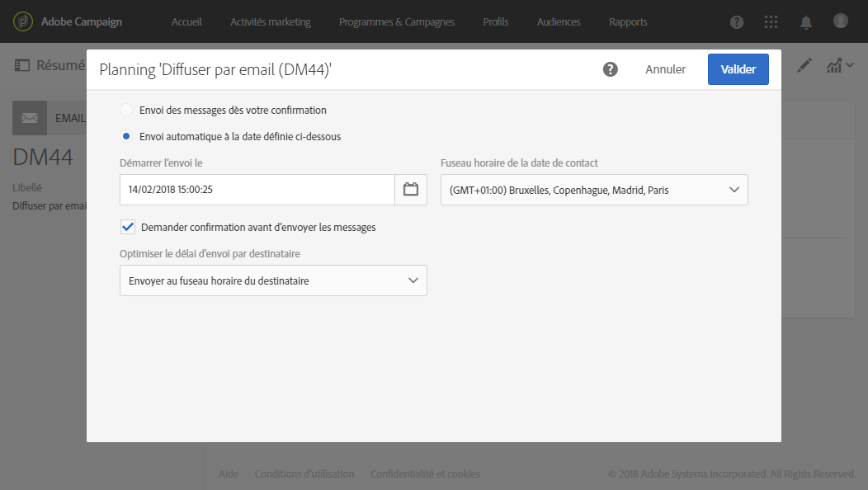Click the Adobe Campaign logo icon
This screenshot has height=490, width=868.
click(x=23, y=21)
